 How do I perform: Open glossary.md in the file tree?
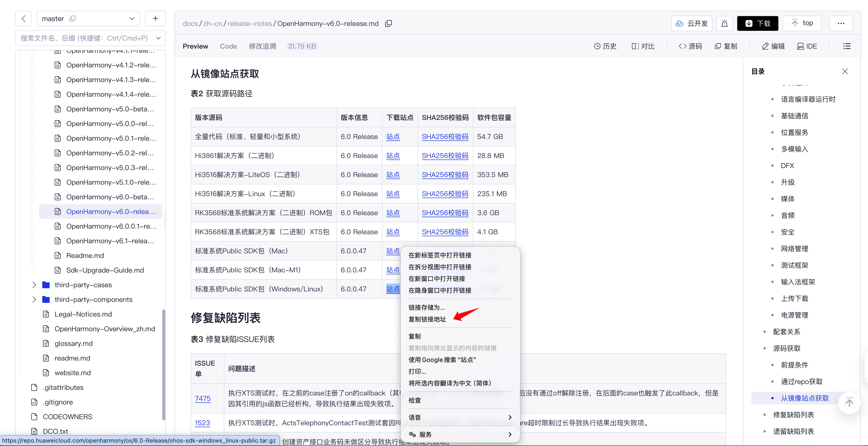point(74,344)
